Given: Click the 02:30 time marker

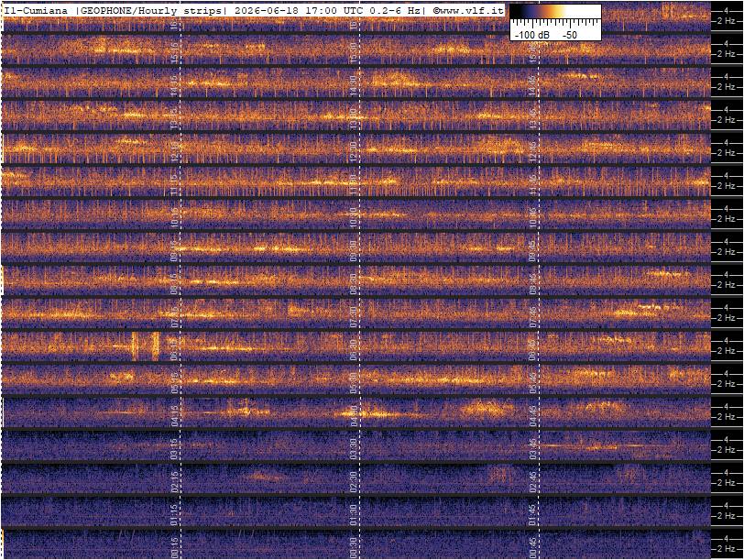Looking at the screenshot, I should 353,482.
